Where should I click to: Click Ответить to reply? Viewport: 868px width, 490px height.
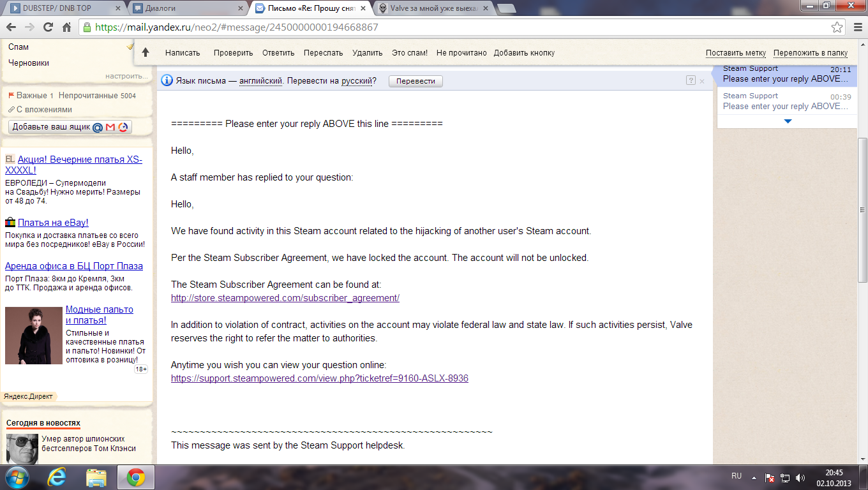[278, 53]
